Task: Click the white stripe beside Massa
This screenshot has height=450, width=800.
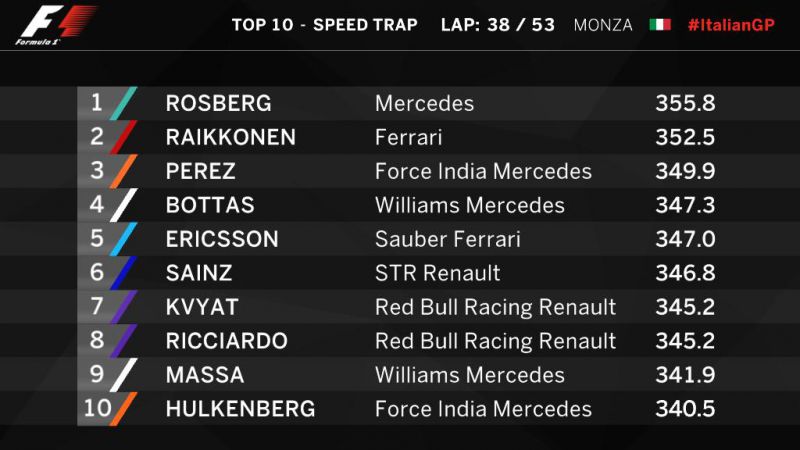Action: tap(123, 374)
